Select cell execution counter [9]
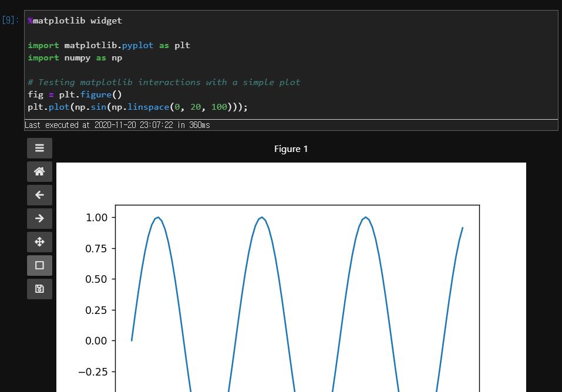The width and height of the screenshot is (562, 392). pyautogui.click(x=10, y=20)
